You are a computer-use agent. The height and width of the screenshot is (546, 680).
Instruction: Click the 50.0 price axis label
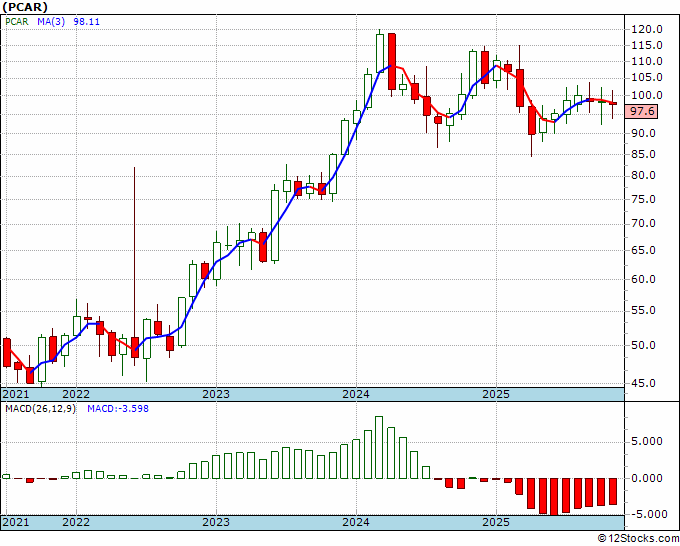(644, 345)
